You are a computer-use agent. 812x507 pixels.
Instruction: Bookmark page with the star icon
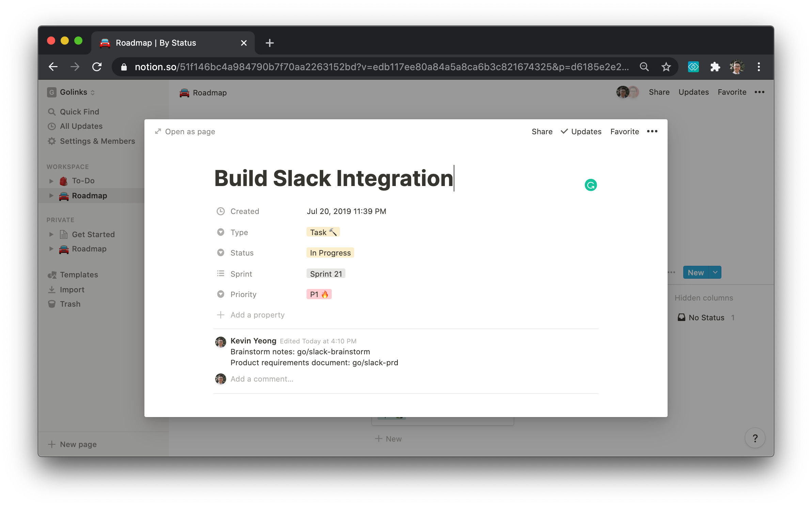pyautogui.click(x=666, y=67)
